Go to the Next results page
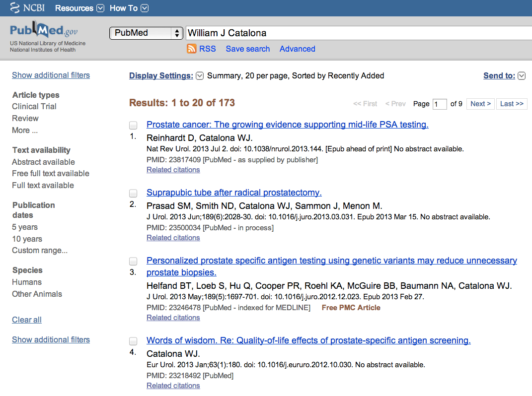The height and width of the screenshot is (396, 532). [480, 104]
